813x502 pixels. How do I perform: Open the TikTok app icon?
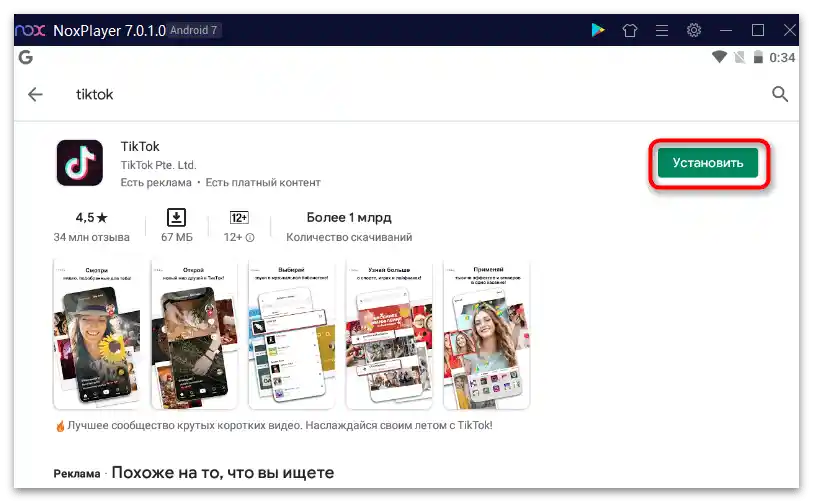point(80,163)
